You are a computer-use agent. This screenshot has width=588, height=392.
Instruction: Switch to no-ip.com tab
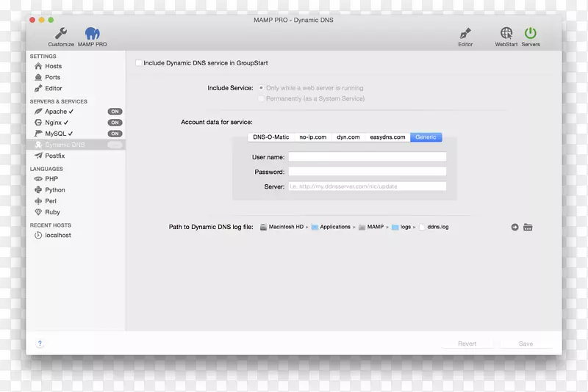pos(313,137)
